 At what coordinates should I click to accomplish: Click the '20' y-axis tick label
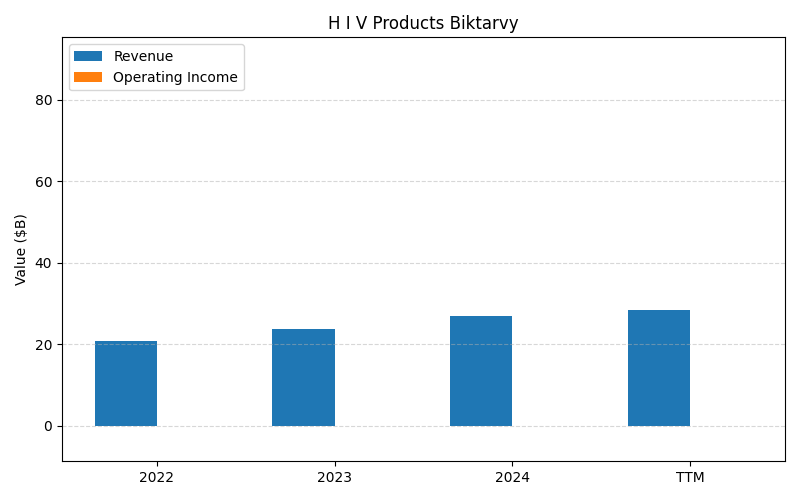[x=44, y=345]
